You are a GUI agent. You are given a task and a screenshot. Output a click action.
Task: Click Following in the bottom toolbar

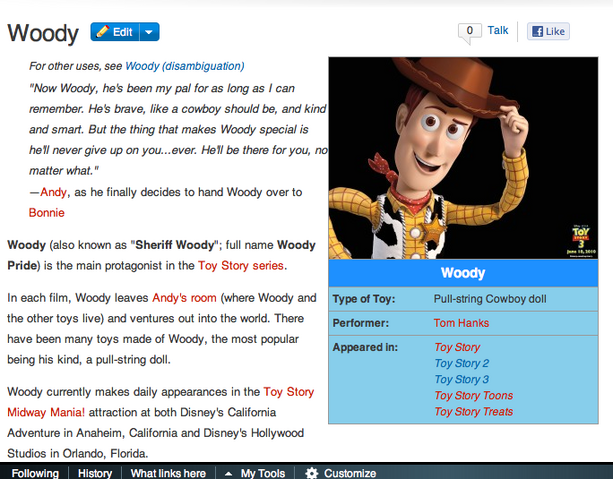(35, 473)
